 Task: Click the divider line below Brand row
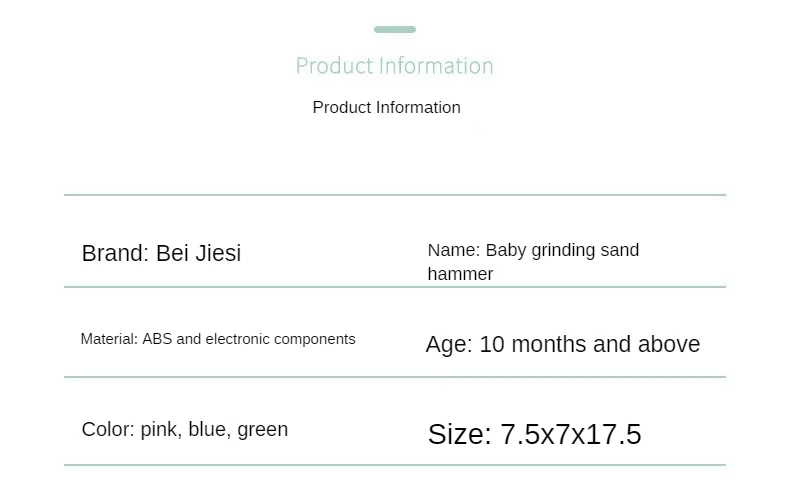pos(394,287)
